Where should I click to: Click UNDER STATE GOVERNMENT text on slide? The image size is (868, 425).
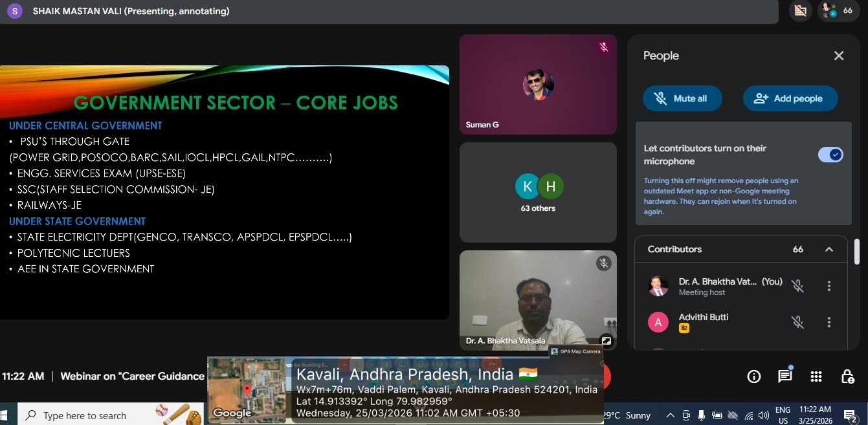pos(77,221)
